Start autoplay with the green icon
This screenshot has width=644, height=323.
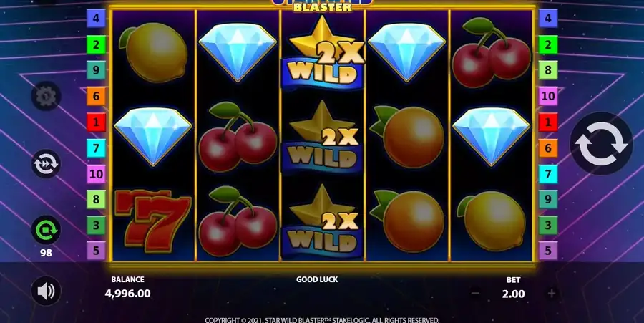[x=46, y=230]
